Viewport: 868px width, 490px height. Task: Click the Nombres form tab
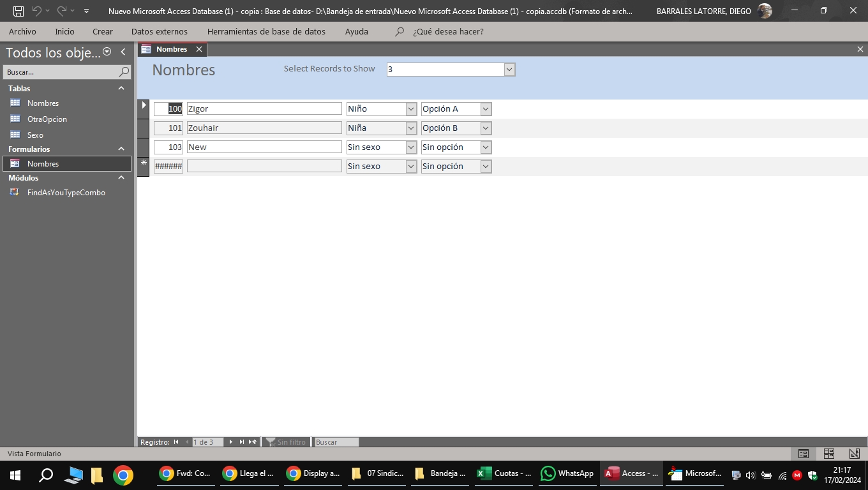point(172,49)
